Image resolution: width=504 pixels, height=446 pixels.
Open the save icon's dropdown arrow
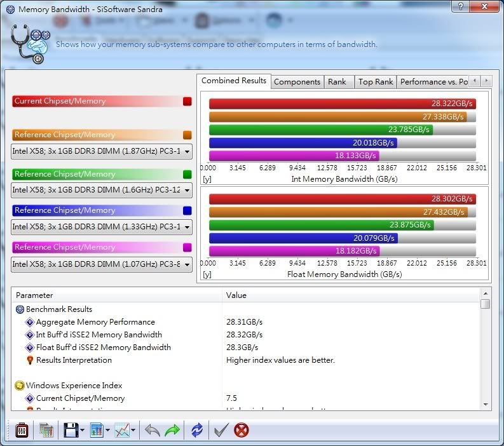click(x=82, y=430)
